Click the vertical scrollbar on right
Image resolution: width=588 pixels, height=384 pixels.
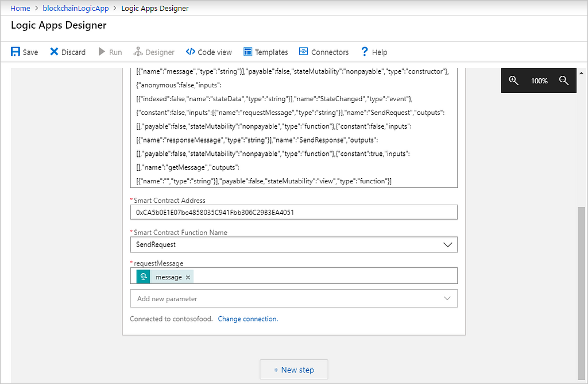(582, 287)
